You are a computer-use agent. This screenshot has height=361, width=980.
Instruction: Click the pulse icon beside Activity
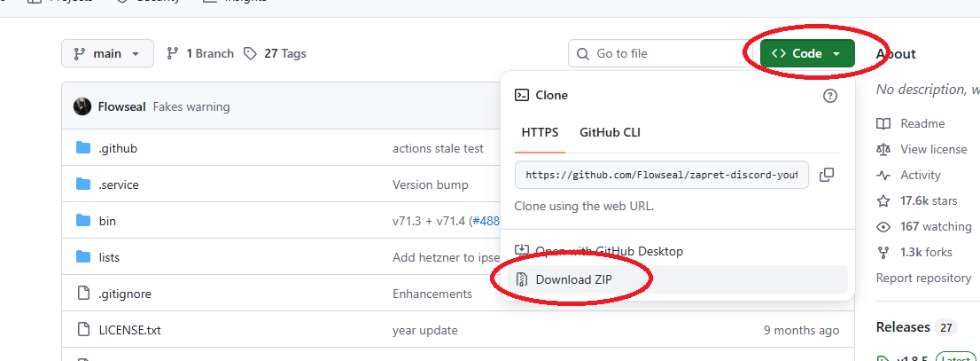883,176
